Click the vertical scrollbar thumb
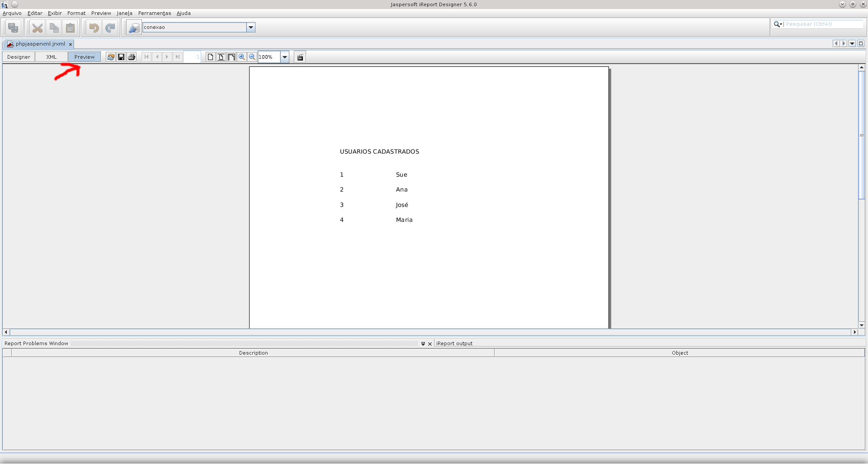This screenshot has height=464, width=868. [x=862, y=135]
